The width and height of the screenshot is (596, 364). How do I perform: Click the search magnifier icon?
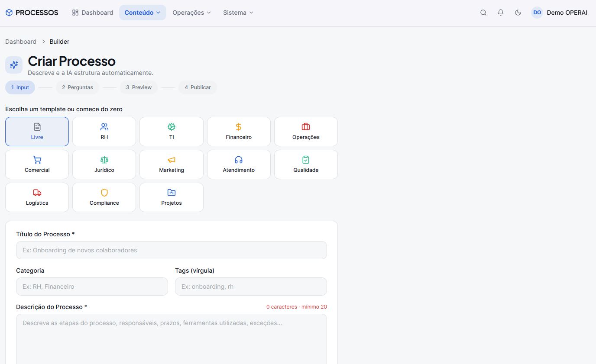483,13
